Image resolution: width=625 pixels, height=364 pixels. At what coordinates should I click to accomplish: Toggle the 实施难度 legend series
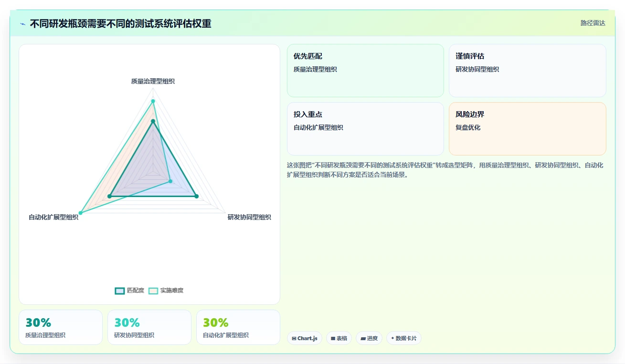(x=166, y=291)
